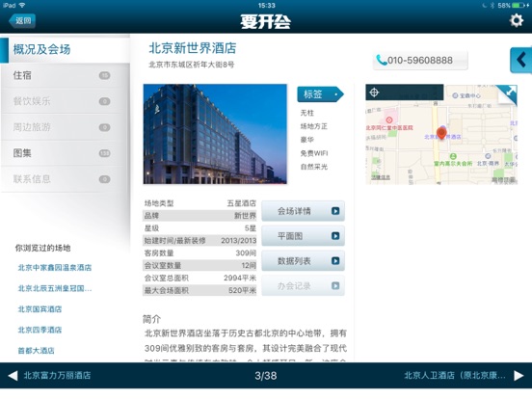Open visited venue 北京四季酒店
Screen dimensions: 532x399
[x=40, y=330]
